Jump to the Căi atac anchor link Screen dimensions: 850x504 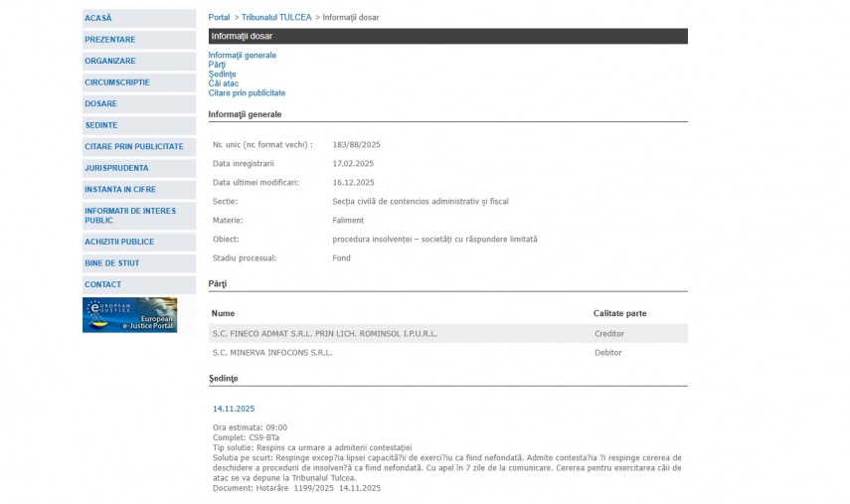tap(224, 84)
